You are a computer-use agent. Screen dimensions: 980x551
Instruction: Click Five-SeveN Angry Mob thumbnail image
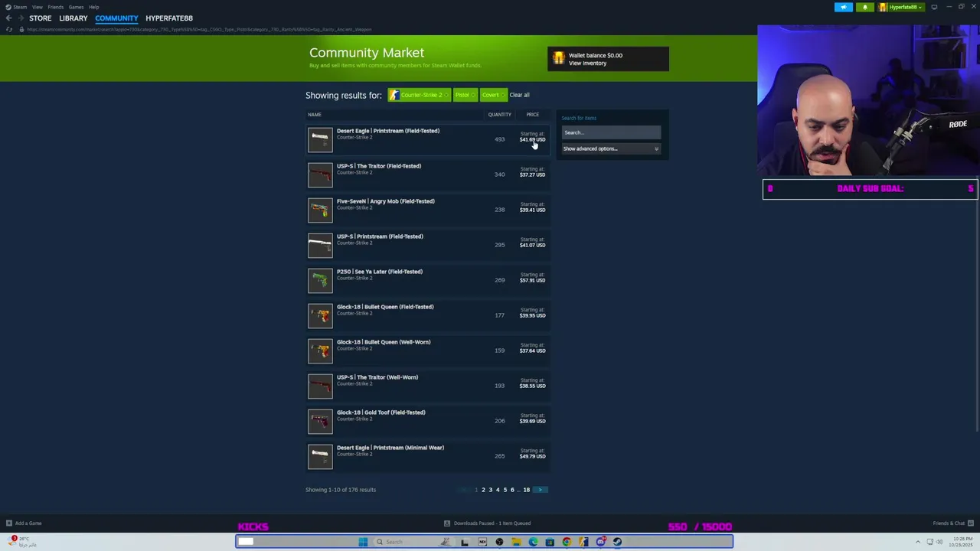click(320, 210)
